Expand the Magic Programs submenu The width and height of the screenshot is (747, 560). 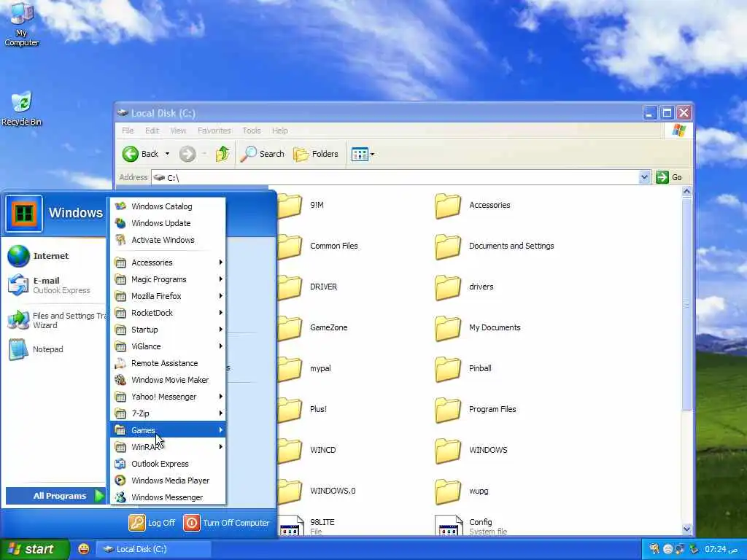[x=167, y=279]
